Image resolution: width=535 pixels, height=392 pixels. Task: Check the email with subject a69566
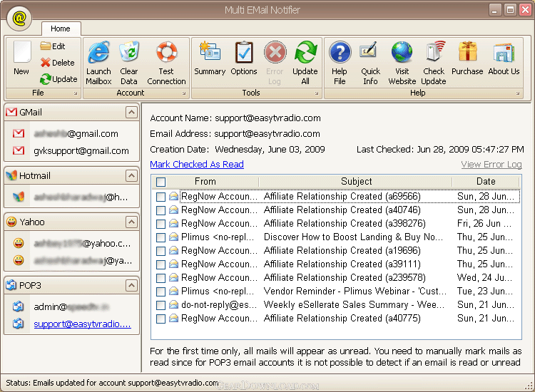(160, 197)
